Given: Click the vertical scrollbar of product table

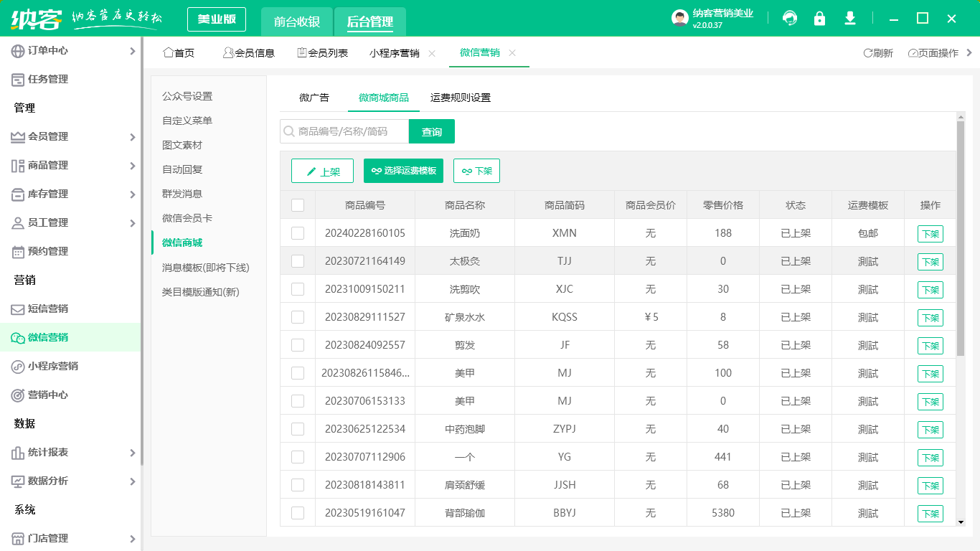Looking at the screenshot, I should click(x=961, y=238).
